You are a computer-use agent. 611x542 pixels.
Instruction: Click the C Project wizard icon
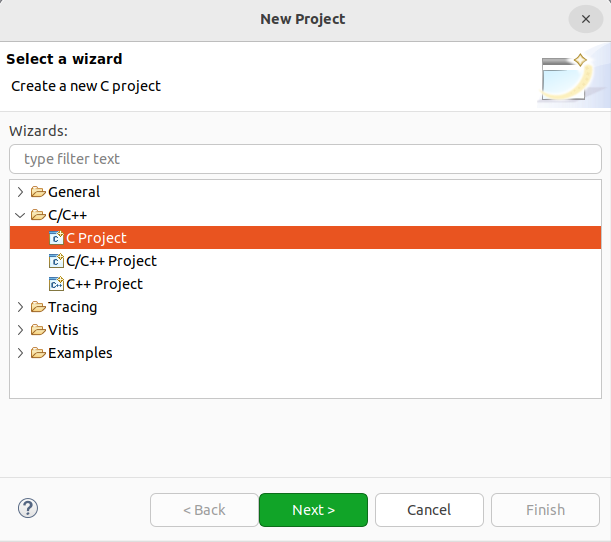point(56,238)
